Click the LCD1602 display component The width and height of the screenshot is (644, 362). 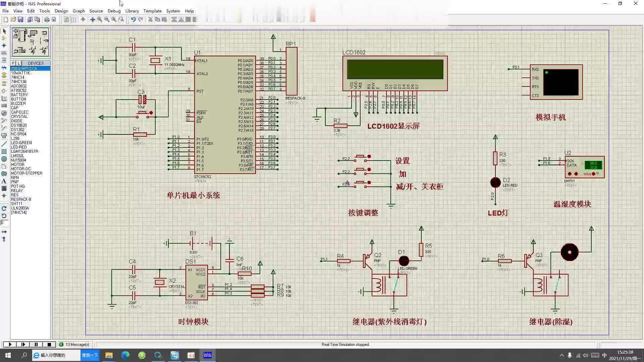pos(395,73)
